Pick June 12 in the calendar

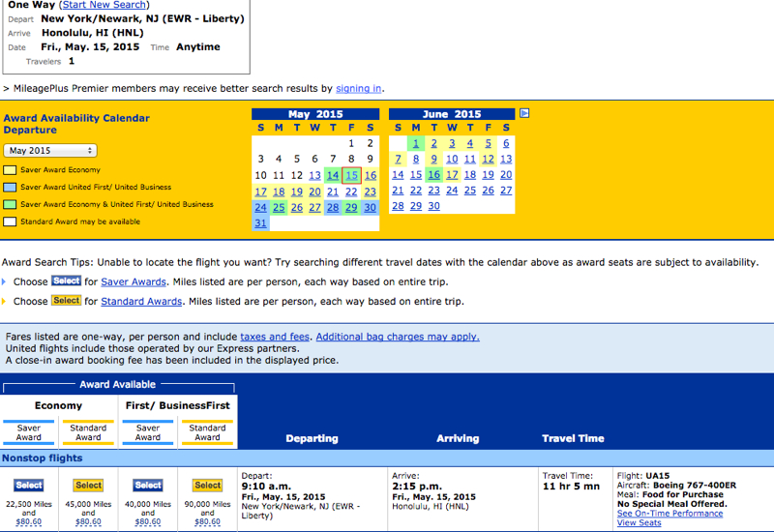click(x=488, y=160)
